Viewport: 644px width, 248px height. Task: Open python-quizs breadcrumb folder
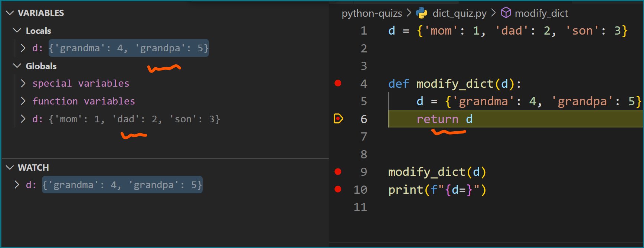tap(372, 13)
